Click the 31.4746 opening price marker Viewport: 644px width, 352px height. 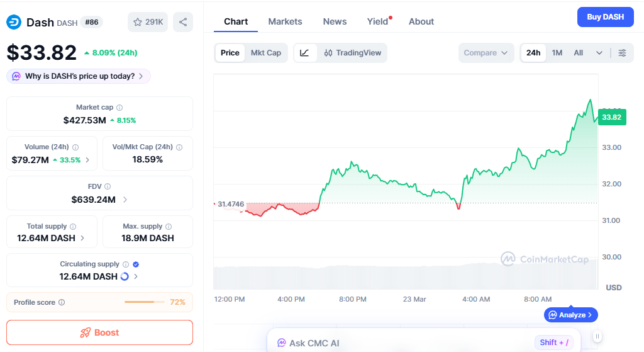(x=230, y=205)
